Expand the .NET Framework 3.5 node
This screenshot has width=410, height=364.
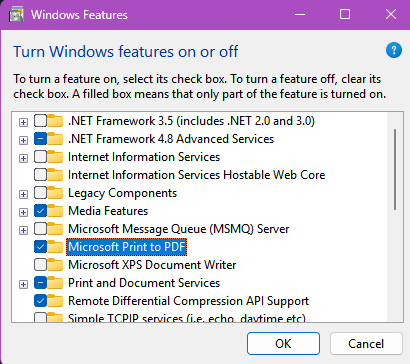[23, 122]
